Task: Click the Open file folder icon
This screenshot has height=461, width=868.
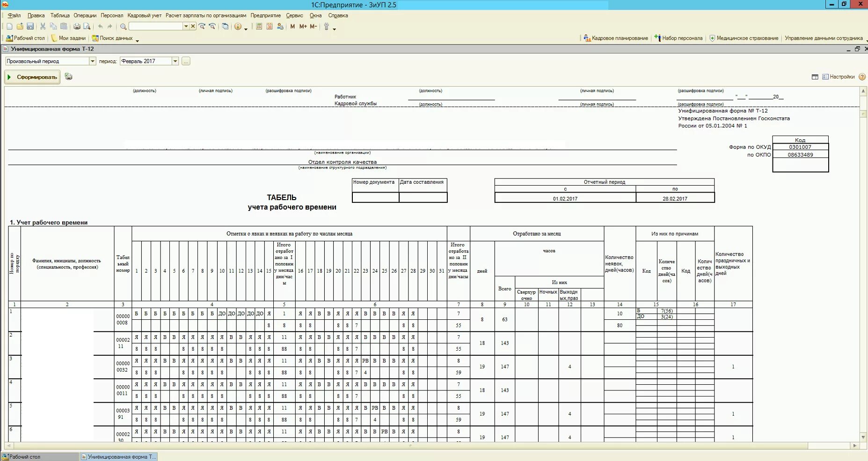Action: 20,27
